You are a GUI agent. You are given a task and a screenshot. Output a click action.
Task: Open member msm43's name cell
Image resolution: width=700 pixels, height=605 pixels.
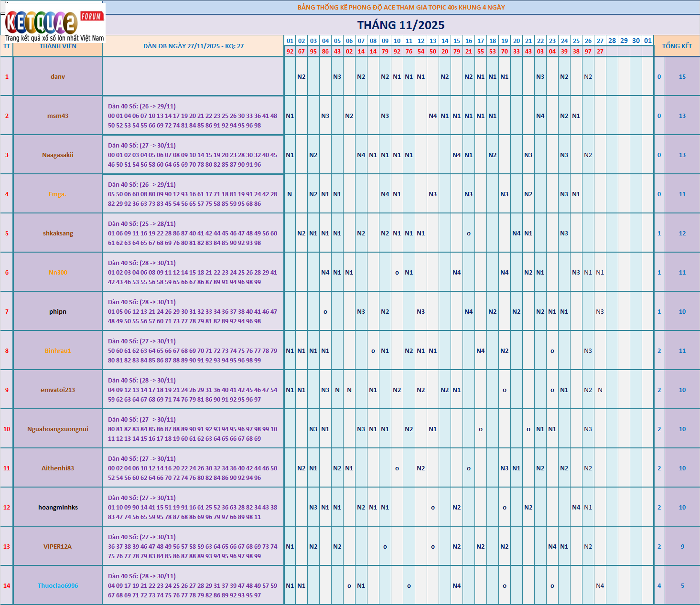coord(58,116)
